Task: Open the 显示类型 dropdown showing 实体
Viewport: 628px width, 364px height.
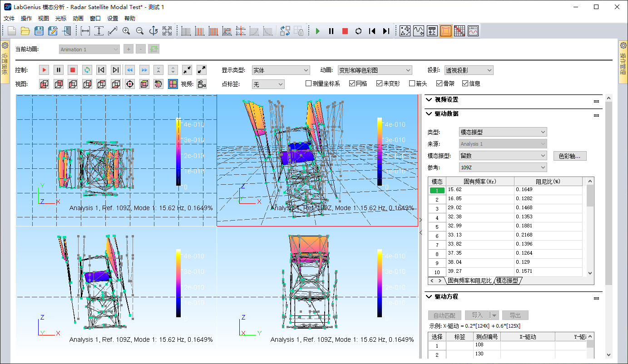Action: pyautogui.click(x=281, y=70)
